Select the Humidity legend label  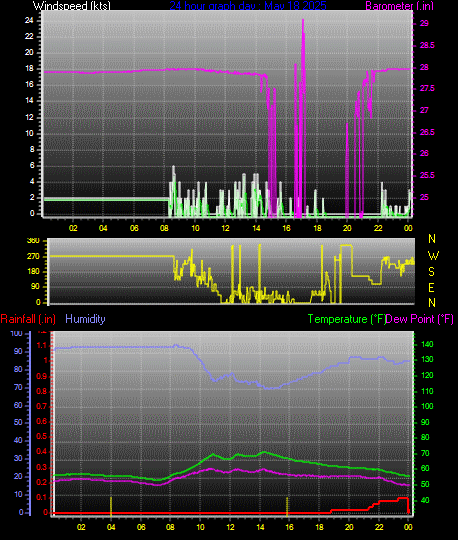(x=85, y=319)
